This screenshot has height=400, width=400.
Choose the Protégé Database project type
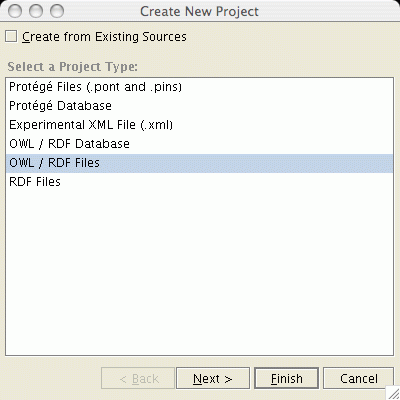tap(199, 106)
